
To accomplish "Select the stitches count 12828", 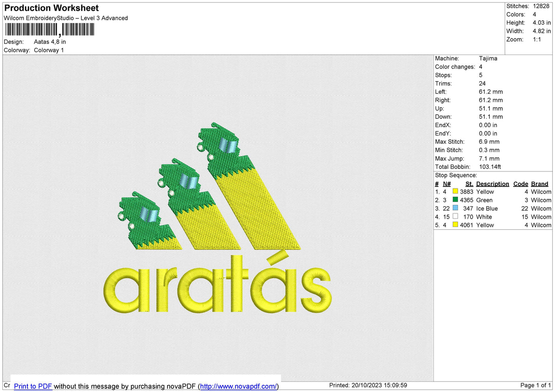I will coord(542,6).
